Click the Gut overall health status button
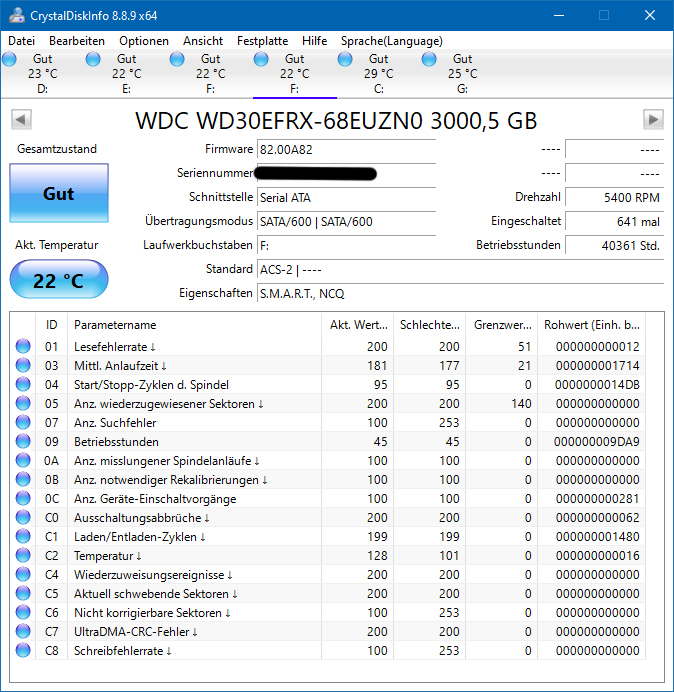The height and width of the screenshot is (692, 674). 59,193
